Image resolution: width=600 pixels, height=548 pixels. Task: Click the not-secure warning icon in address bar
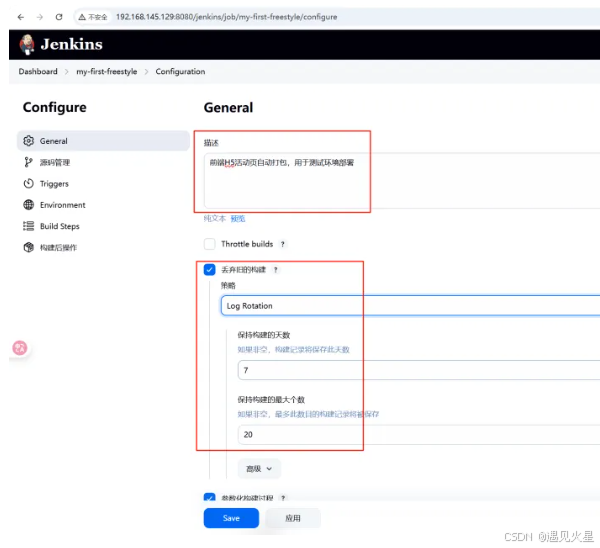click(82, 17)
